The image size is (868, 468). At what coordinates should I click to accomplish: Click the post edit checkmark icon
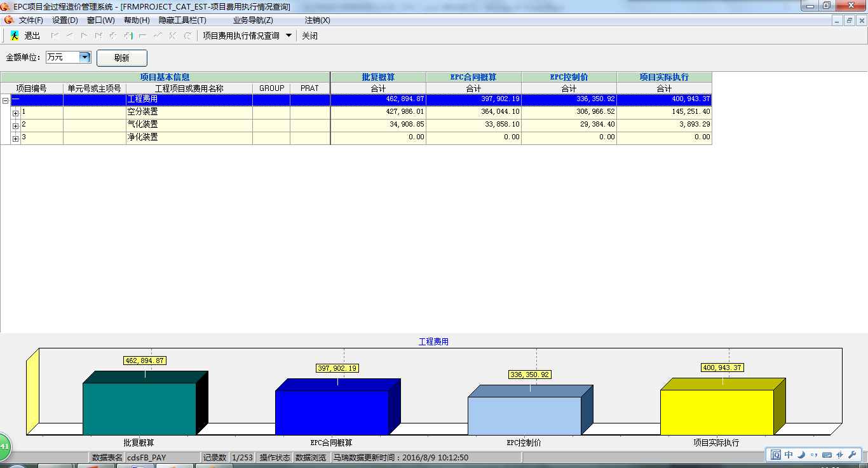click(x=158, y=36)
